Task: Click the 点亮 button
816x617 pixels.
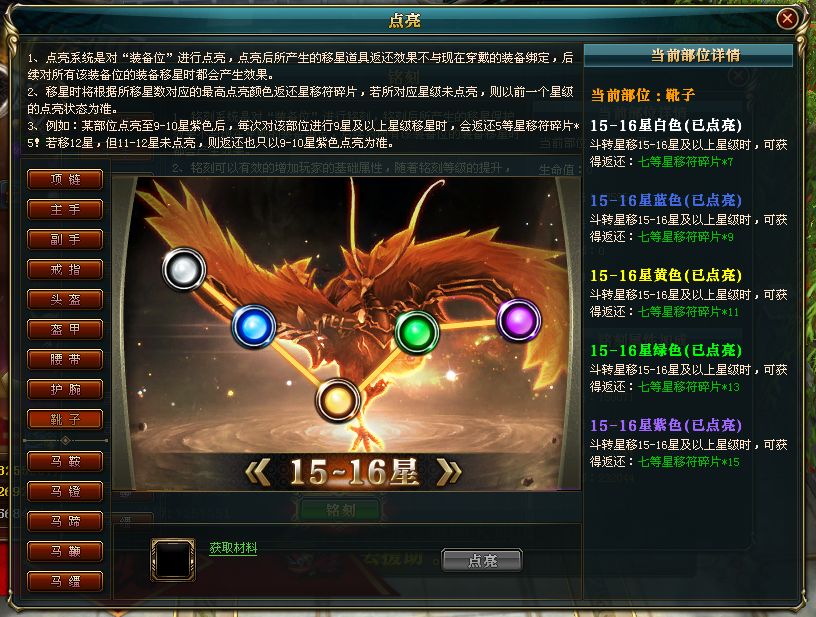Action: [482, 560]
